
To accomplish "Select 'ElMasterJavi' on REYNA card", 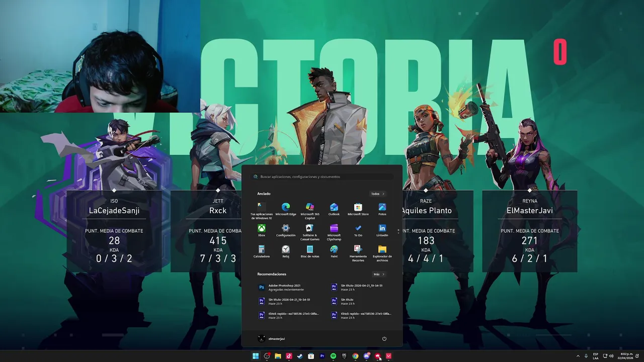I will 530,211.
